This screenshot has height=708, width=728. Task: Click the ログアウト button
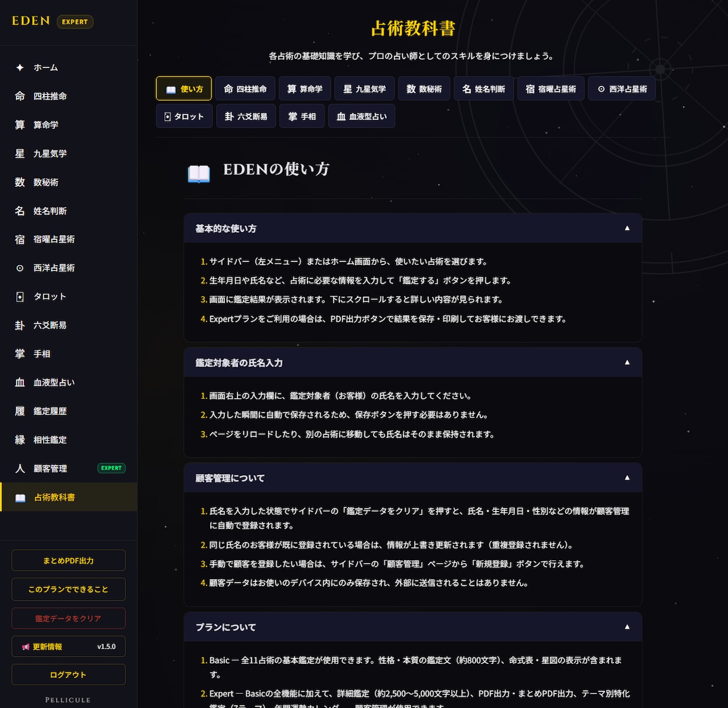(69, 675)
